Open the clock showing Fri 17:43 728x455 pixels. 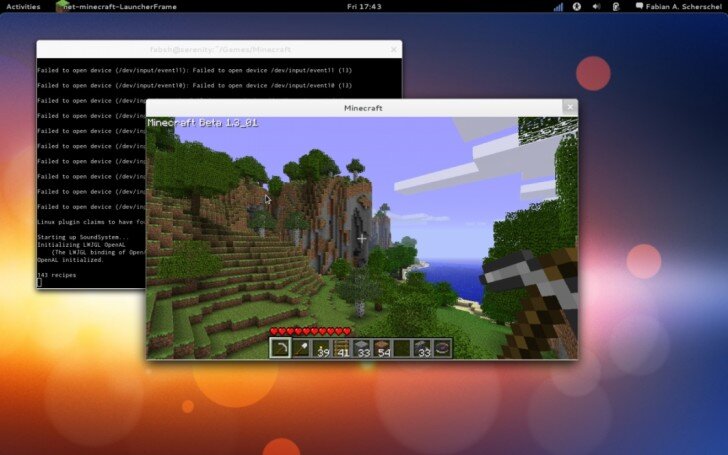pyautogui.click(x=364, y=6)
